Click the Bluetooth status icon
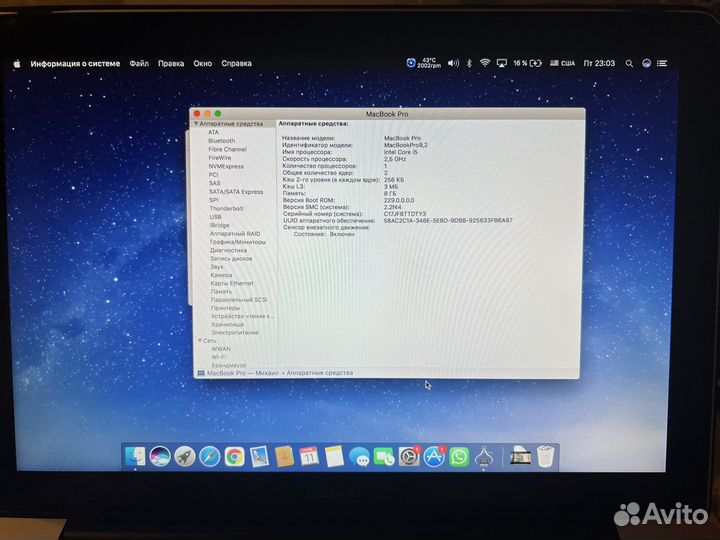The image size is (720, 540). [469, 63]
